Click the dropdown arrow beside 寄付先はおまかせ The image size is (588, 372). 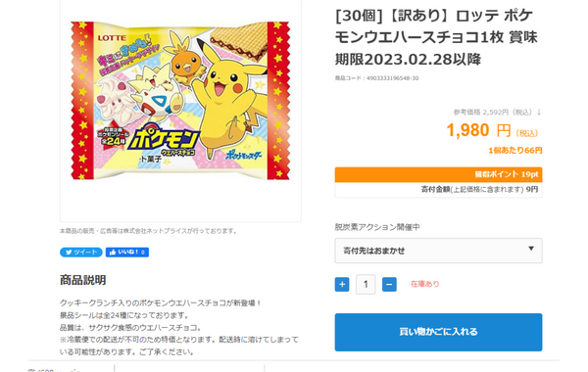[x=531, y=249]
